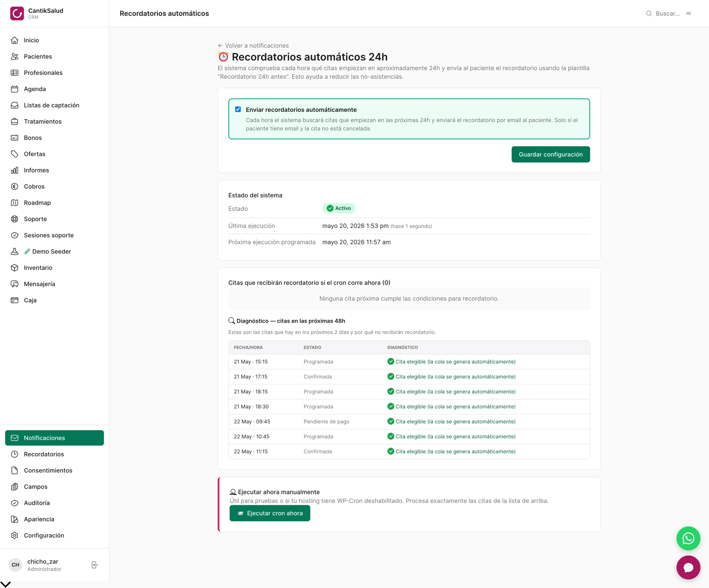Image resolution: width=709 pixels, height=588 pixels.
Task: Click the Informes bar chart icon
Action: tap(14, 170)
